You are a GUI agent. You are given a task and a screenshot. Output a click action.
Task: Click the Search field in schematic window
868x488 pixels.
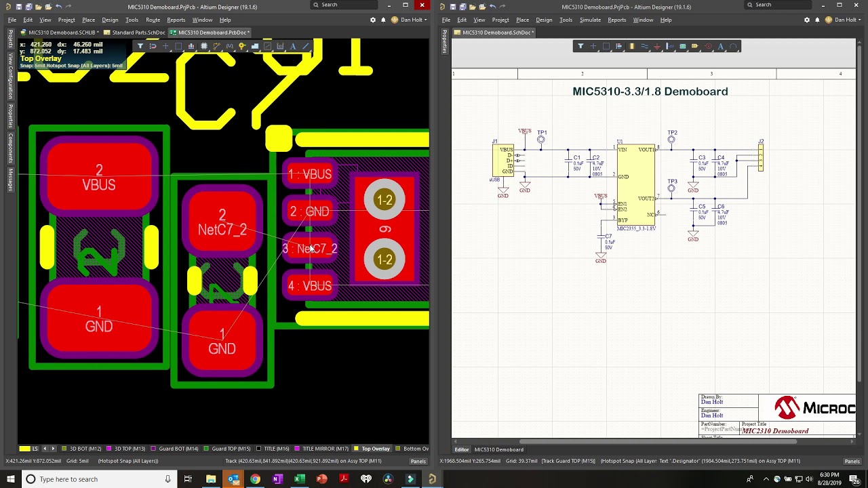(778, 5)
